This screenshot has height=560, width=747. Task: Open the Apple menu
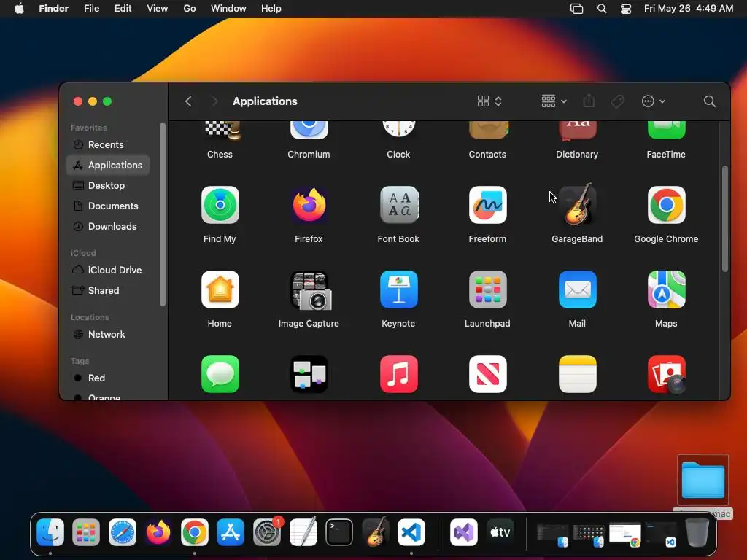point(19,9)
